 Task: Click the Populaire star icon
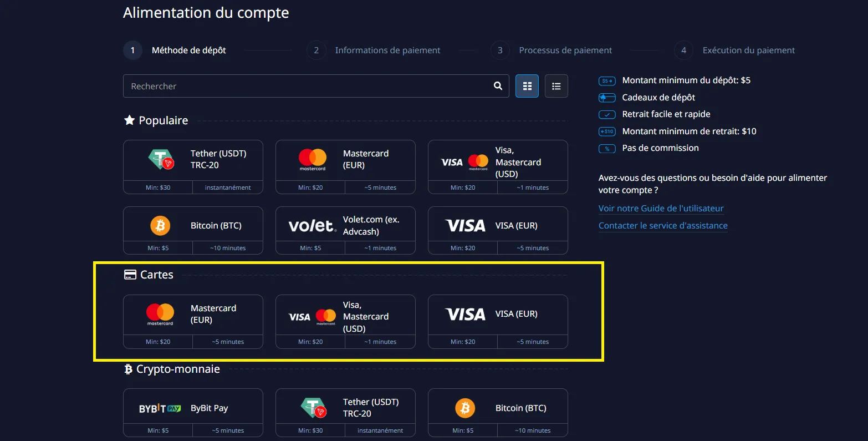(129, 120)
